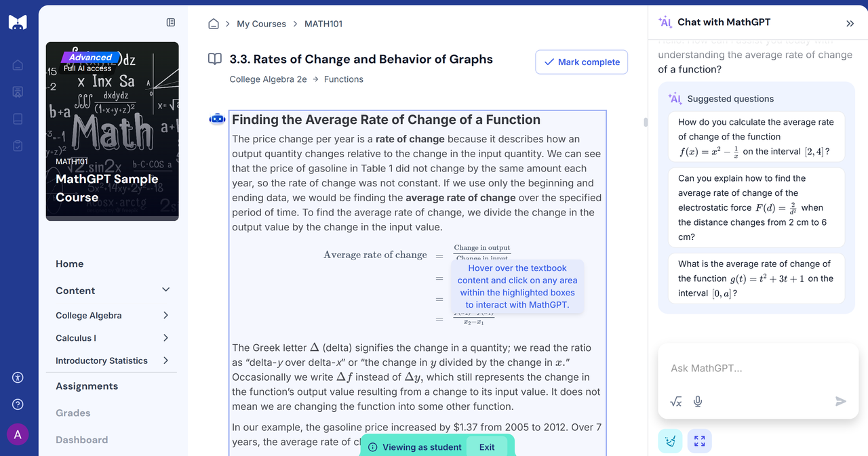
Task: Click the Exit student view button
Action: tap(487, 447)
